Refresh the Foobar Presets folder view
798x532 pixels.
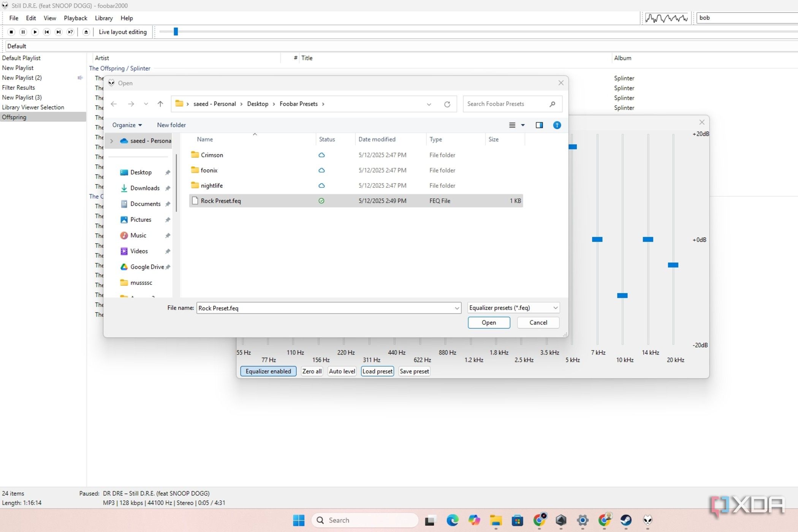pos(447,104)
